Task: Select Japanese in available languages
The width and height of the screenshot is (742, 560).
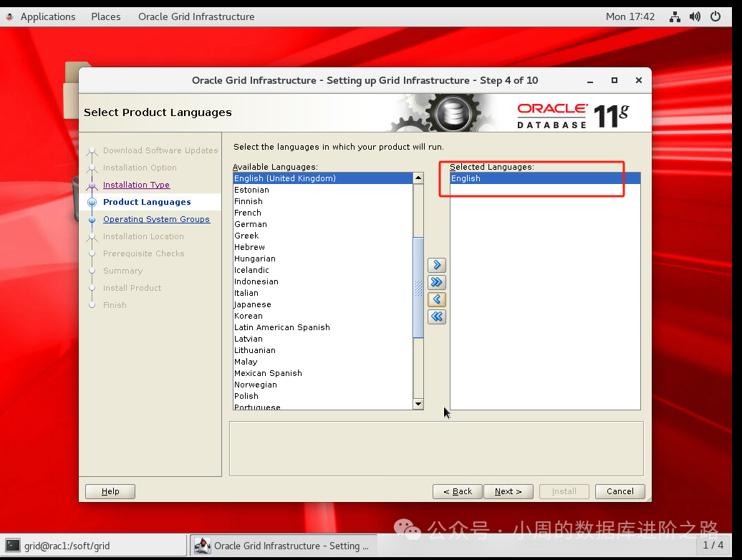Action: 323,304
